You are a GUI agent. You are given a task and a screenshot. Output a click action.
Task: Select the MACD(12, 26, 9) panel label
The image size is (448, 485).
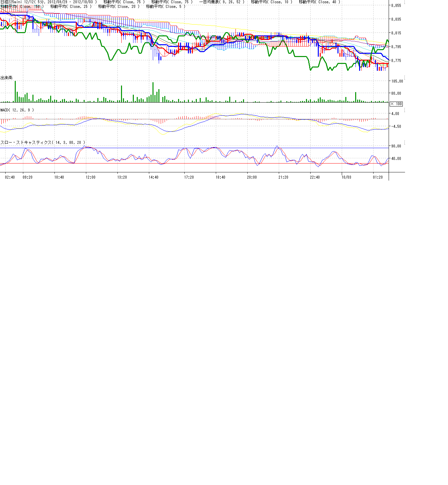(x=17, y=110)
